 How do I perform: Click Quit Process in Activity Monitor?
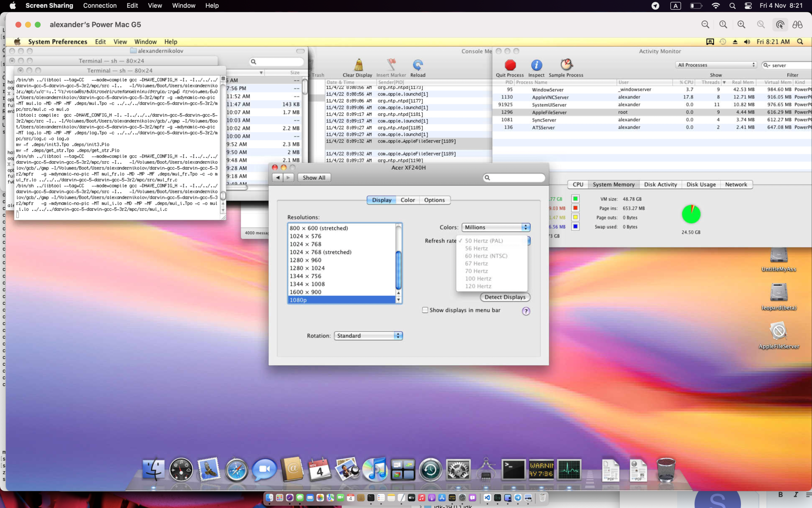pos(510,68)
